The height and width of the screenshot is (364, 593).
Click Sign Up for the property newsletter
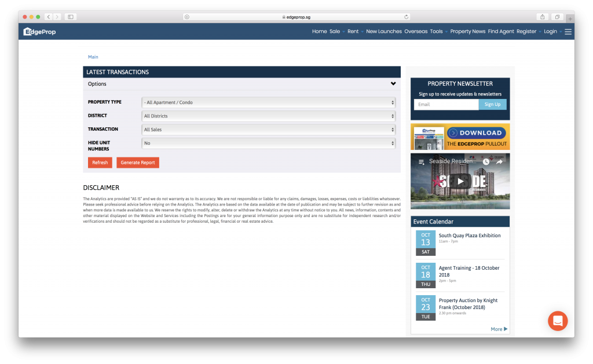(493, 104)
